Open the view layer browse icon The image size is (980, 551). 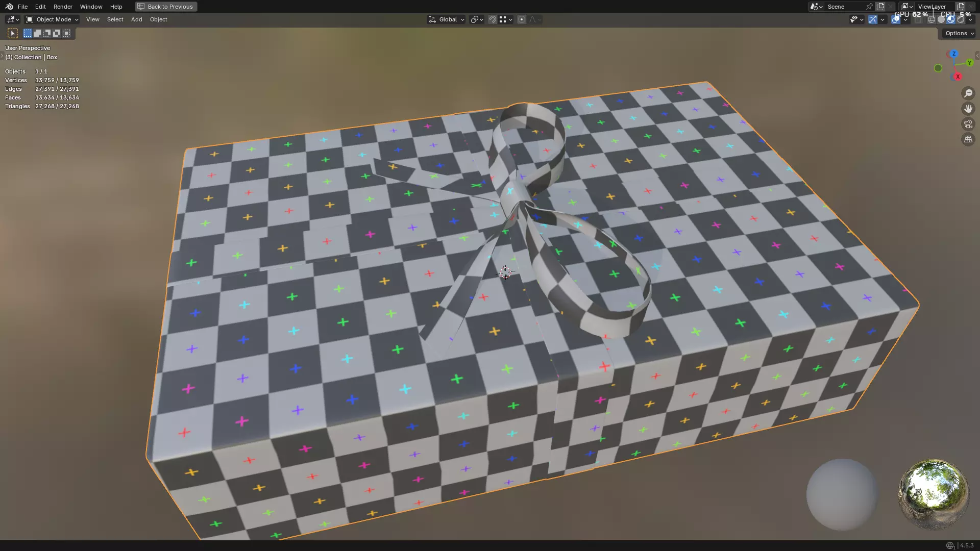tap(906, 7)
